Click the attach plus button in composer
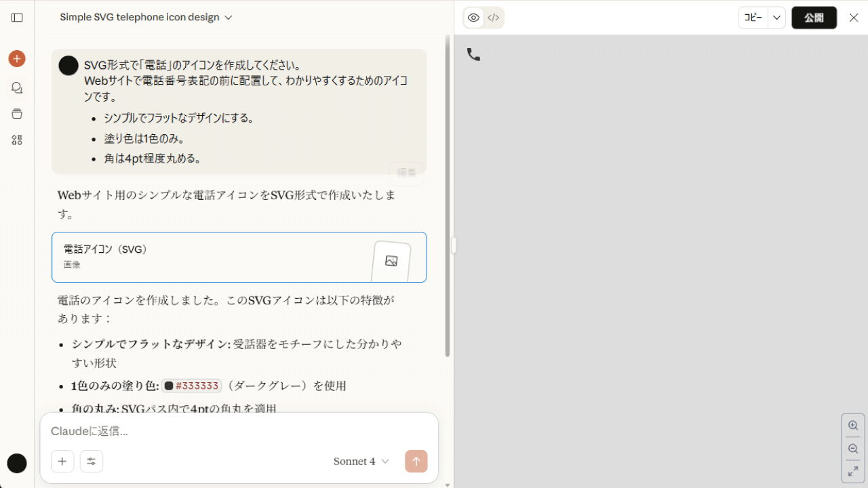 (62, 462)
